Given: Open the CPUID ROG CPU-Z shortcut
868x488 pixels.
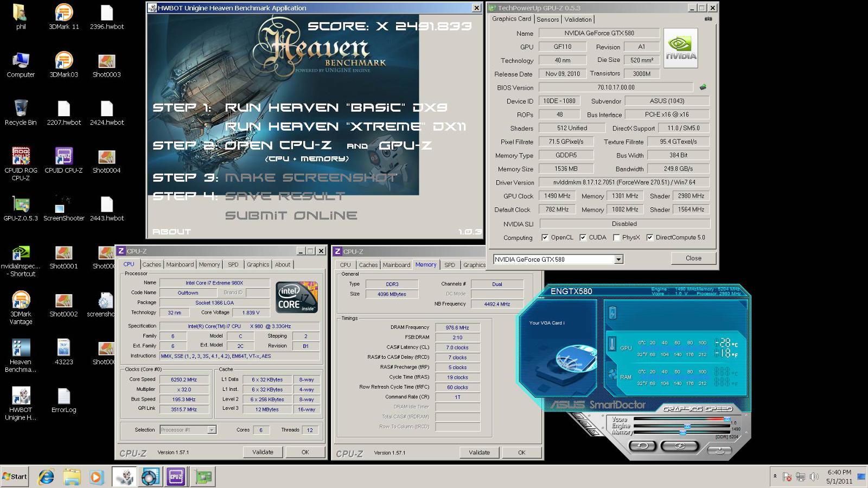Looking at the screenshot, I should (x=21, y=163).
